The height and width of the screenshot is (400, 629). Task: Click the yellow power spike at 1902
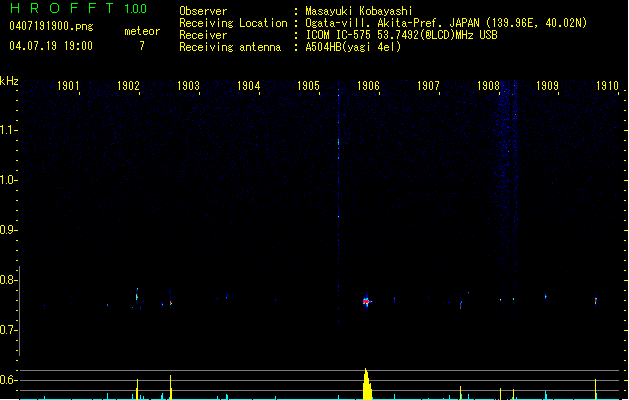137,389
